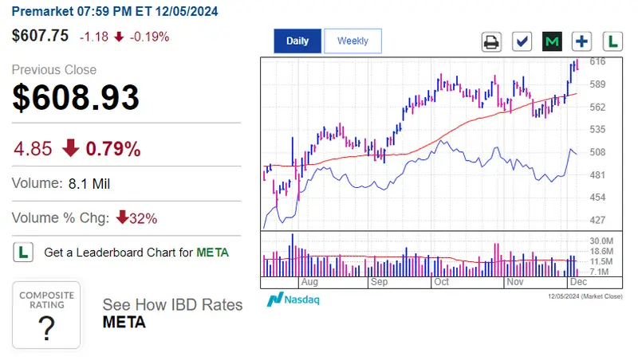Click the latest price bar near 616
The image size is (638, 364).
[577, 65]
